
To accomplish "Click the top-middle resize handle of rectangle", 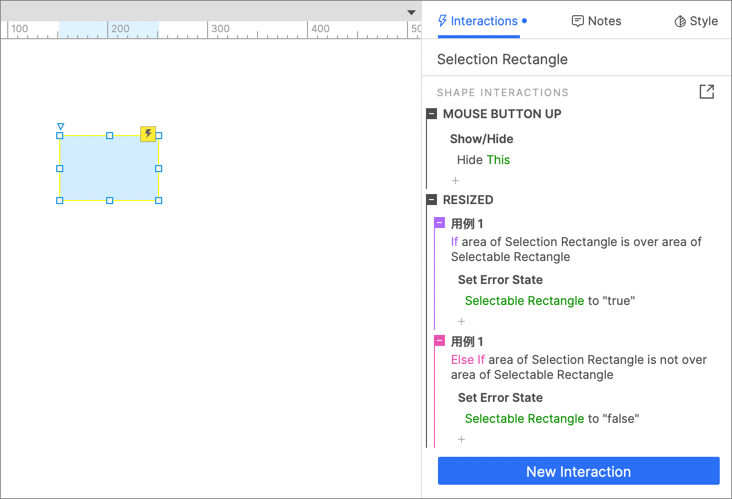I will click(110, 136).
